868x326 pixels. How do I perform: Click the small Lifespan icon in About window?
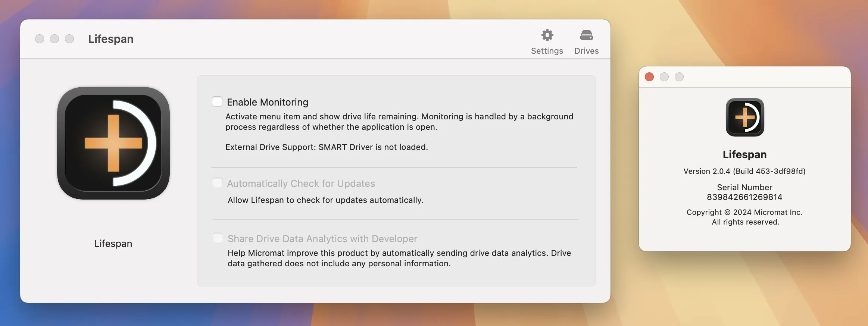(745, 117)
